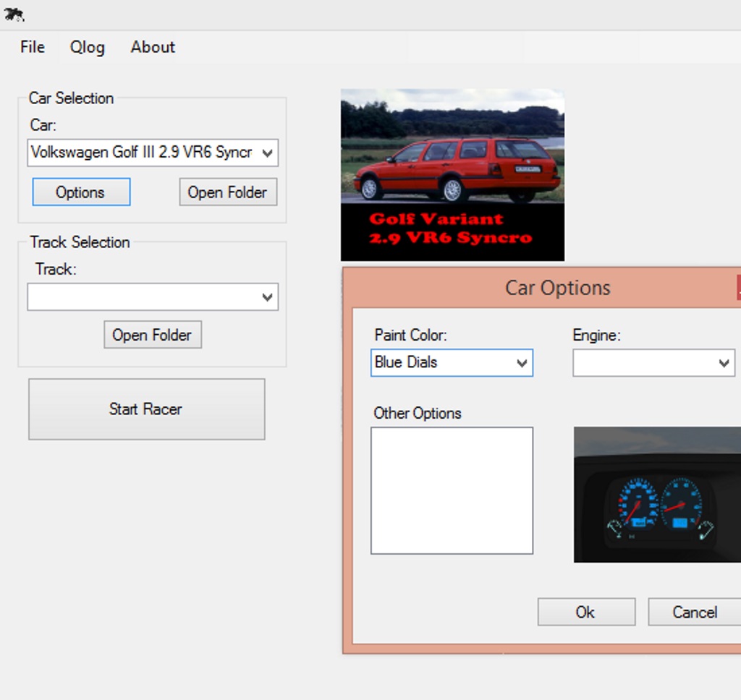This screenshot has height=700, width=741.
Task: Open Folder for the selected car
Action: (228, 192)
